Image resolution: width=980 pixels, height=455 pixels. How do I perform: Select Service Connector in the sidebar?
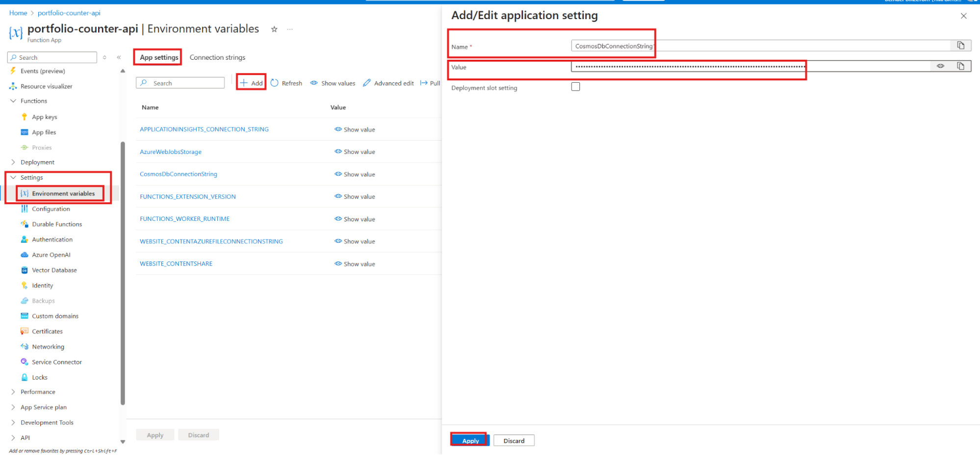point(57,361)
